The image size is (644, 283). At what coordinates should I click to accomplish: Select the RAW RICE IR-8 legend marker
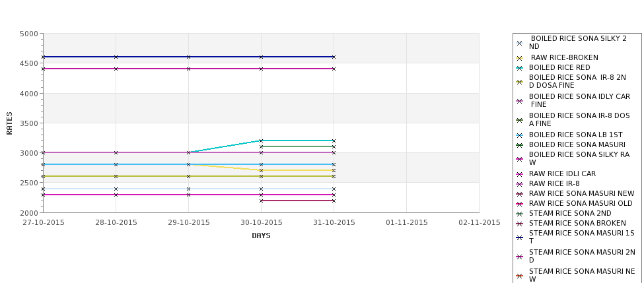coord(520,184)
